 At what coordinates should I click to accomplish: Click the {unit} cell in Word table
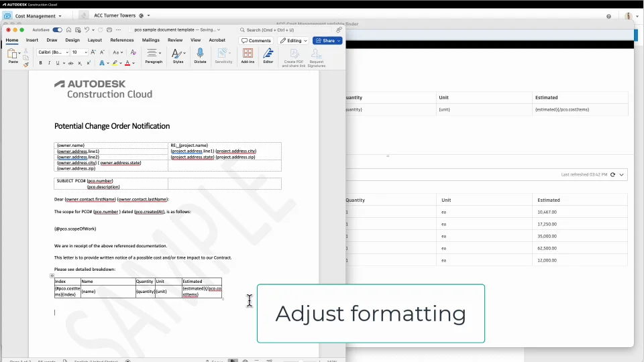click(x=168, y=292)
